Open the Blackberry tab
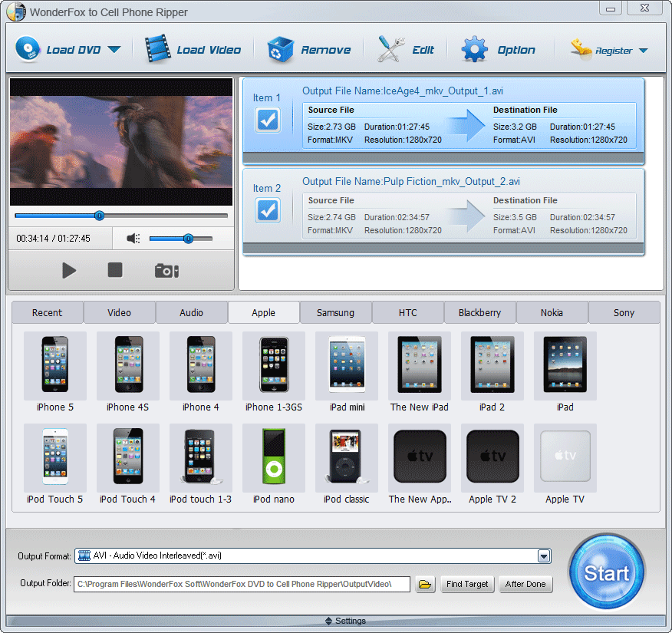672x633 pixels. click(479, 312)
